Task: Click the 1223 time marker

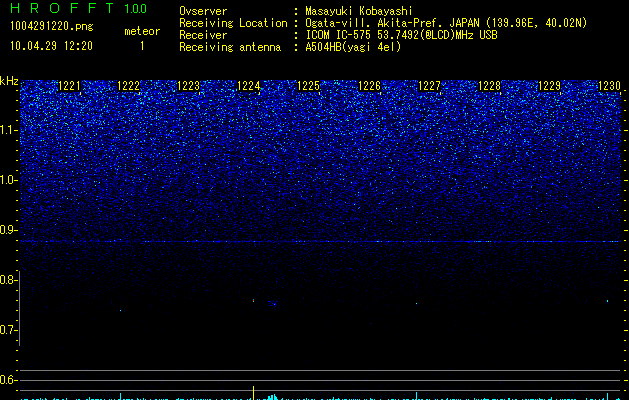Action: [x=189, y=86]
